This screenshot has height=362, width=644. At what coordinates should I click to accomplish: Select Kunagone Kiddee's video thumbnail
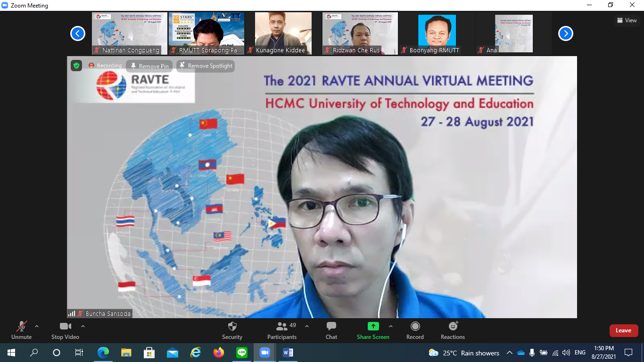(x=283, y=33)
